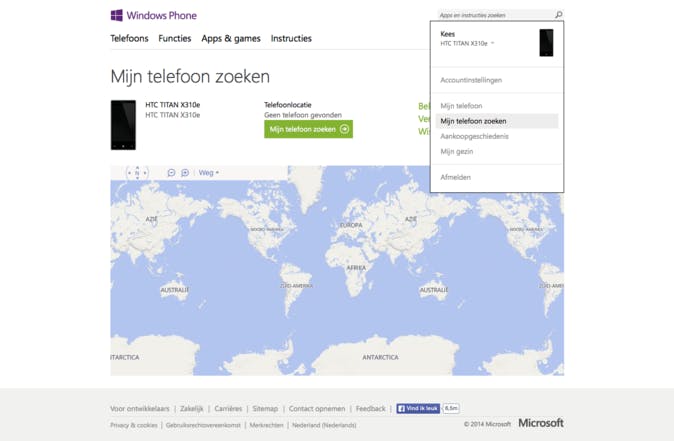Viewport: 674px width, 441px height.
Task: Open the 'Weg' map type dropdown
Action: (x=208, y=173)
